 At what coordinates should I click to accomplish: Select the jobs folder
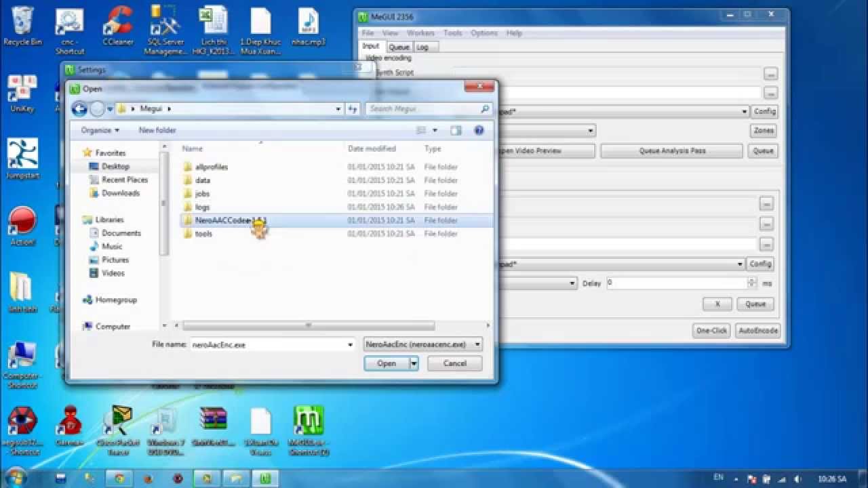202,194
